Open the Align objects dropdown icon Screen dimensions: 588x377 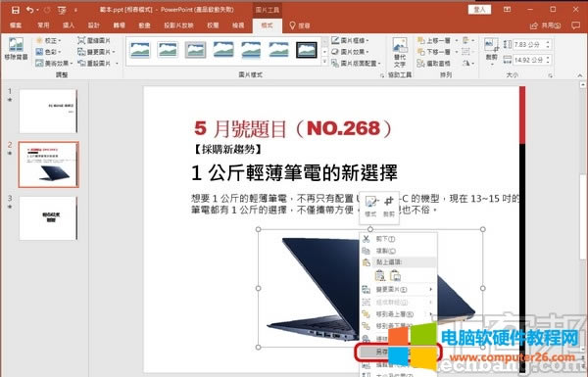tap(468, 40)
